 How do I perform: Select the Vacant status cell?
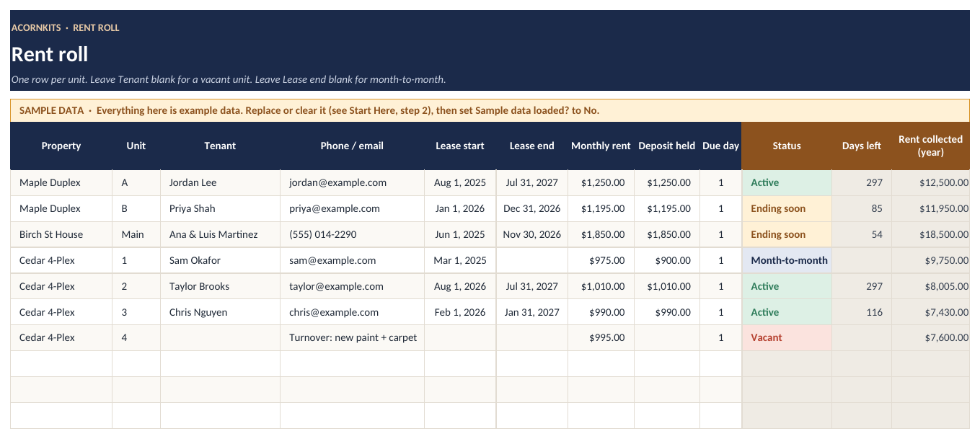pos(787,337)
